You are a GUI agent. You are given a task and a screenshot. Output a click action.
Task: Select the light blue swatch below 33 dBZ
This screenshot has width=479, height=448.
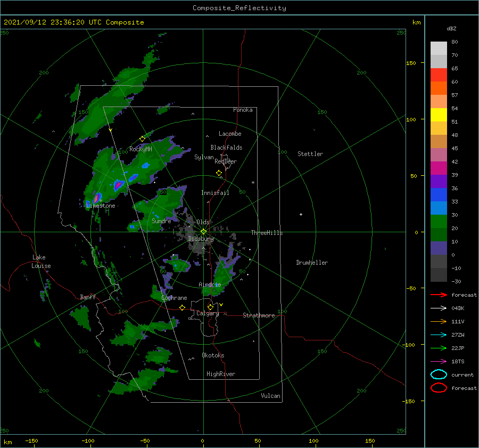click(x=439, y=208)
